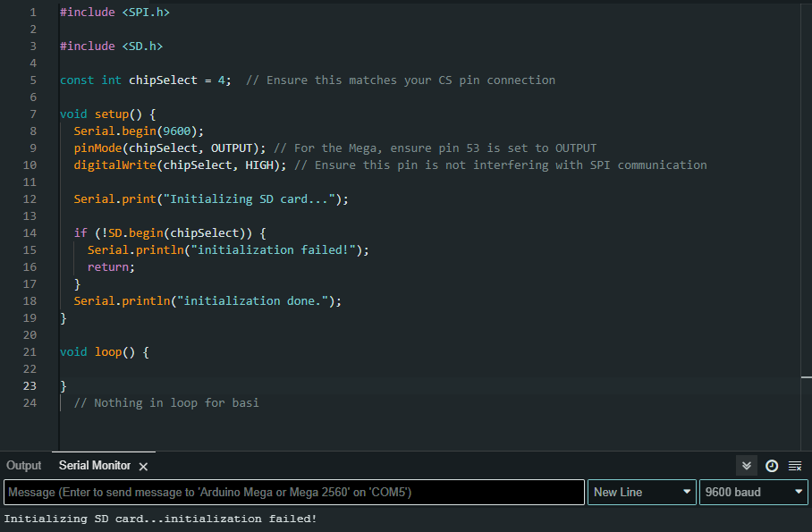
Task: Open the 9600 baud rate dropdown
Action: pos(753,493)
